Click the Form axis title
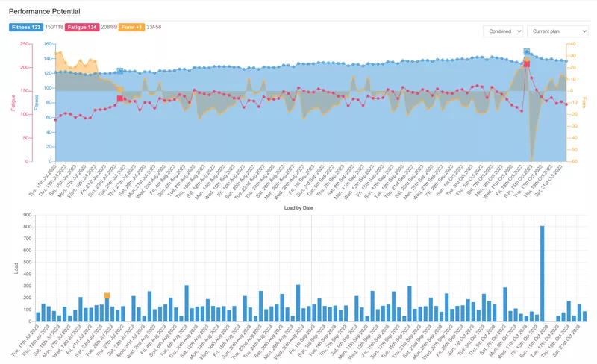 point(584,103)
